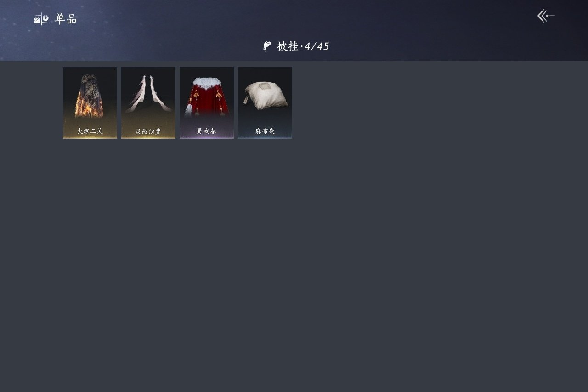Open the 火燎三关 item card
This screenshot has height=392, width=588.
tap(90, 102)
